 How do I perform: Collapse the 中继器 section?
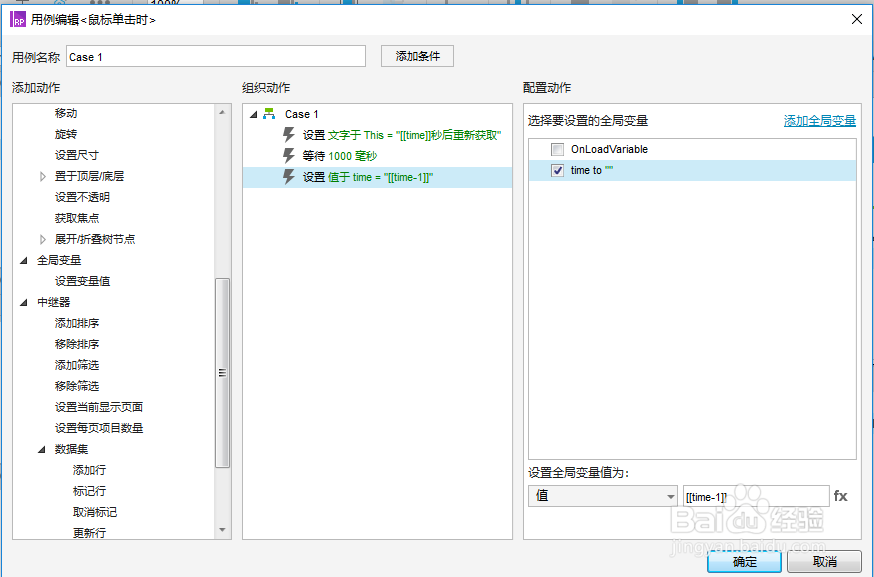[x=24, y=303]
